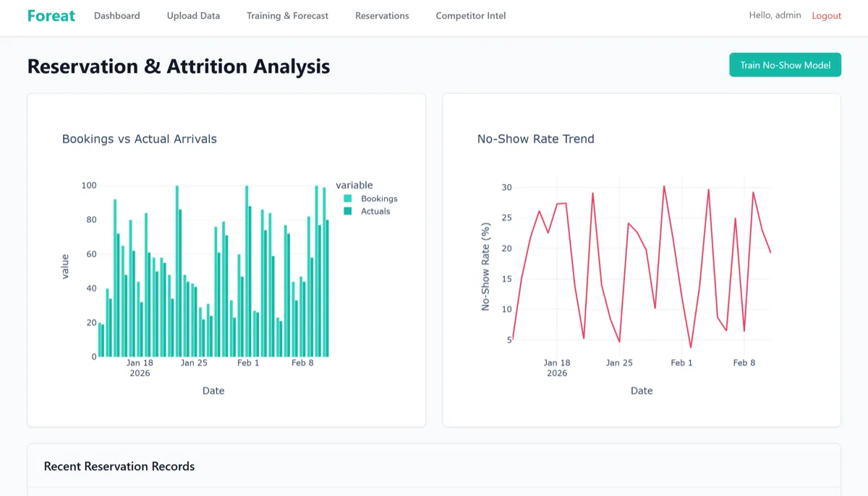Click the Bookings vs Actual Arrivals chart title
Image resolution: width=868 pixels, height=496 pixels.
point(139,139)
